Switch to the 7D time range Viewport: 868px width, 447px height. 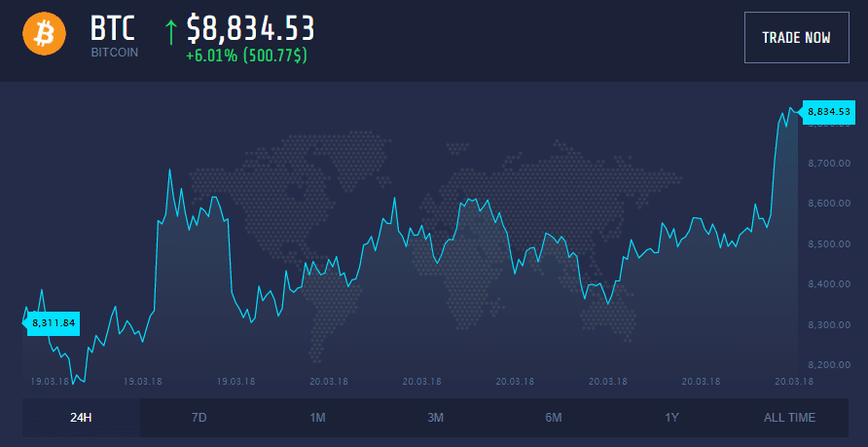[199, 418]
